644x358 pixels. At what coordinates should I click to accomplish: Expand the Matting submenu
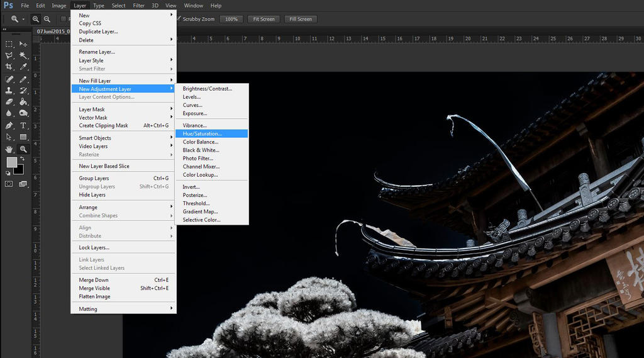pos(124,309)
